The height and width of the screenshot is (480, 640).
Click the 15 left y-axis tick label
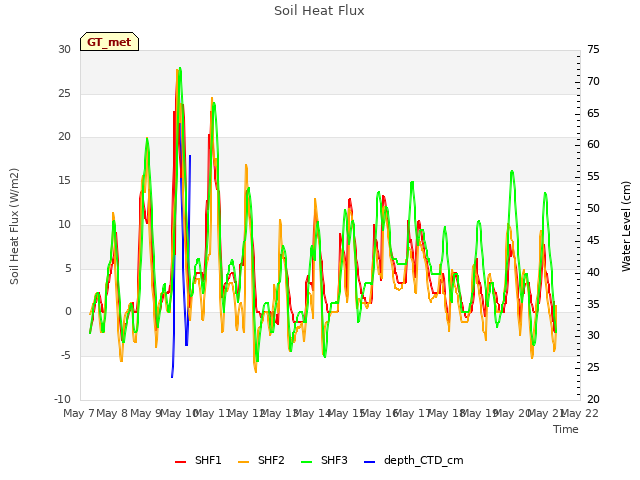coord(64,180)
